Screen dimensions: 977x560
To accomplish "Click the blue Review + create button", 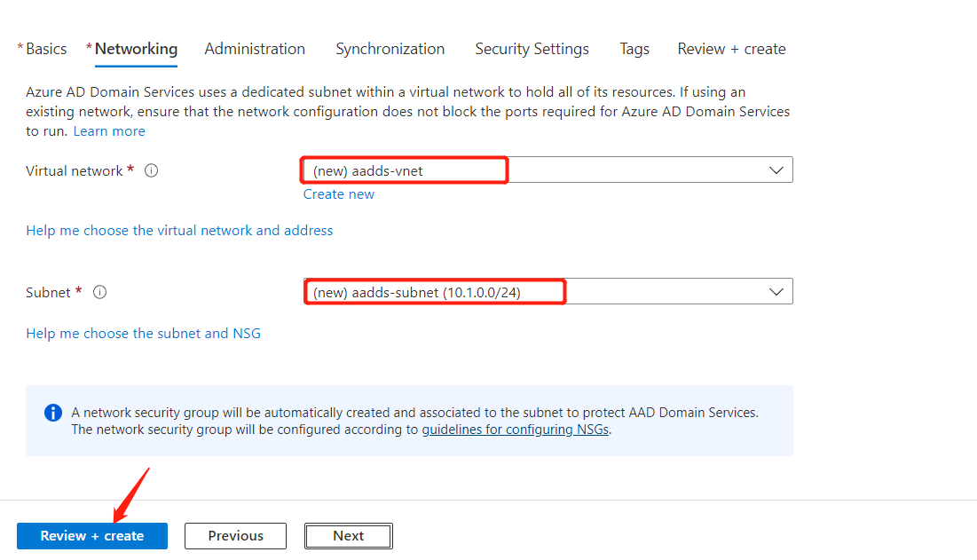I will click(x=92, y=536).
